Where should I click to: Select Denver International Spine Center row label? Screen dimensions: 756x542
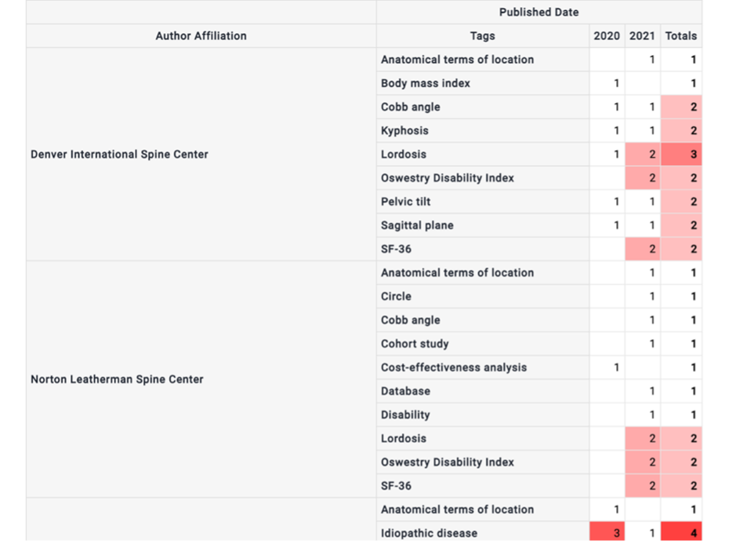[120, 154]
